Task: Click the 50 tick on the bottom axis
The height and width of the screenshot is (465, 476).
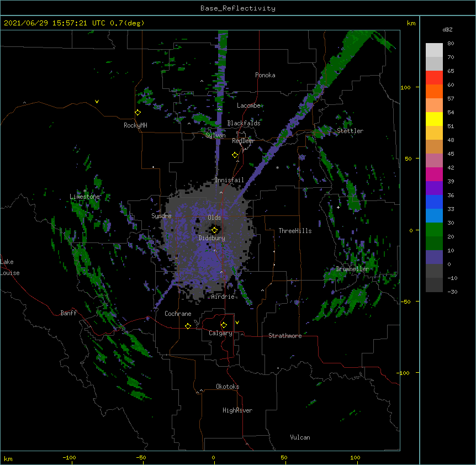Action: (x=284, y=457)
